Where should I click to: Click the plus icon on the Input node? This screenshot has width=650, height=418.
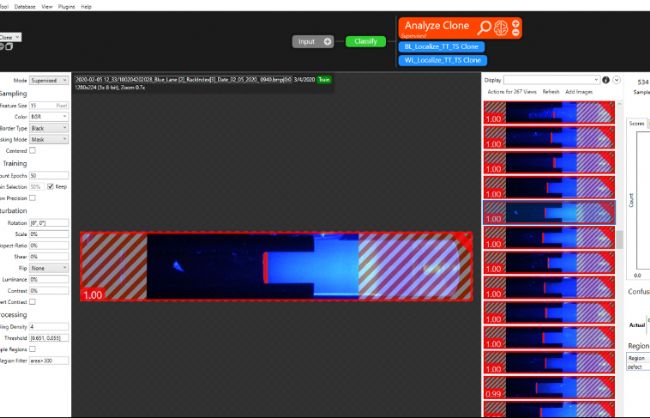[x=327, y=41]
